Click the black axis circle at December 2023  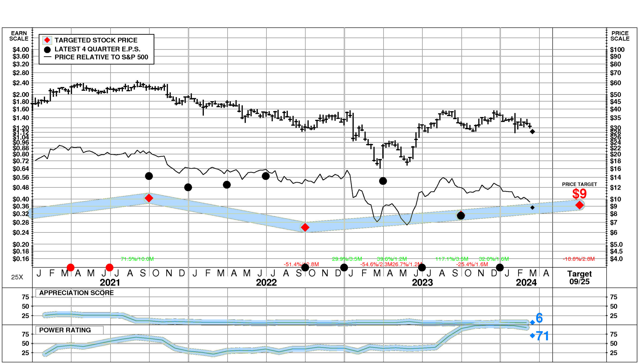(500, 268)
